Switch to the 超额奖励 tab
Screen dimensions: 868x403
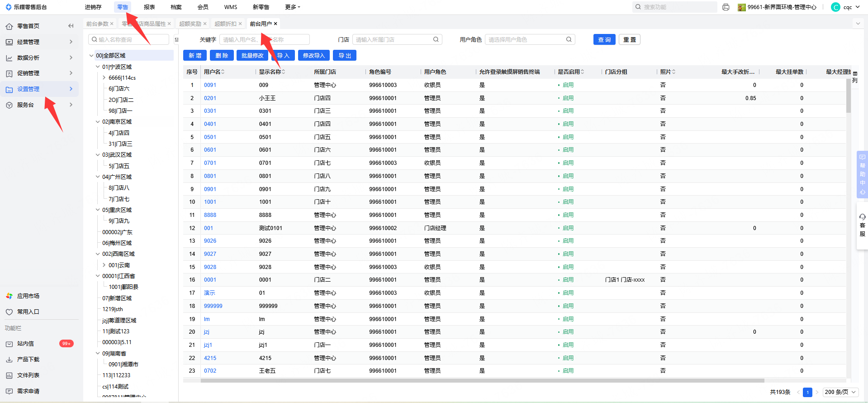pos(190,24)
